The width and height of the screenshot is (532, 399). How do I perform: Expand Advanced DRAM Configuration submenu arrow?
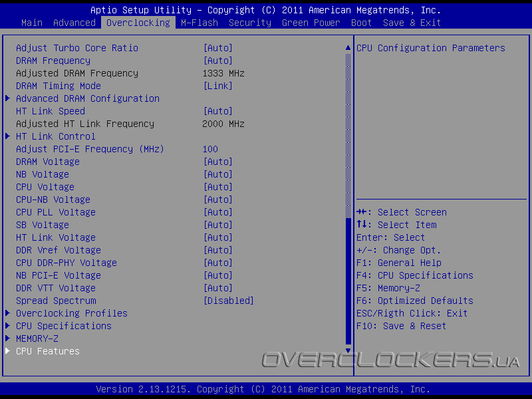[7, 98]
